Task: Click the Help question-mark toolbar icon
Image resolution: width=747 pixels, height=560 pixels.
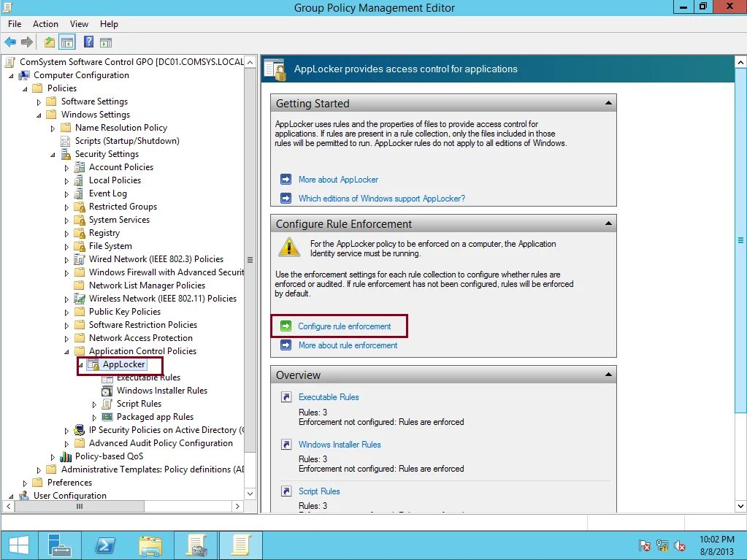Action: [x=88, y=42]
